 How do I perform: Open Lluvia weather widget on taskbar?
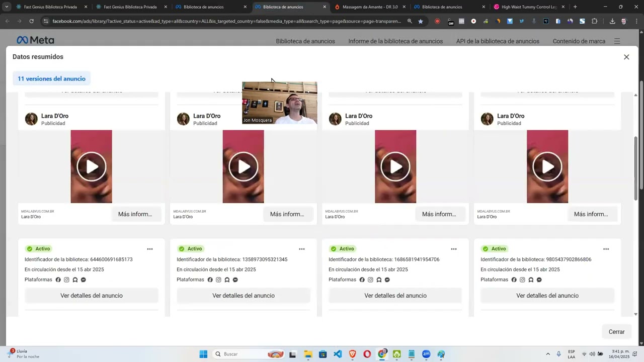(24, 354)
